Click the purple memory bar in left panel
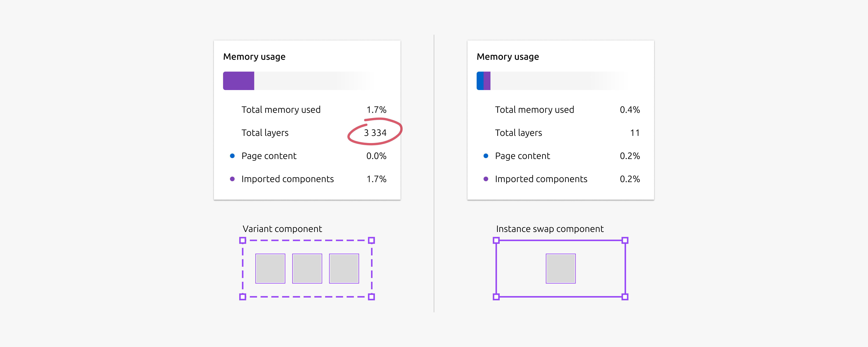The image size is (868, 347). click(239, 81)
